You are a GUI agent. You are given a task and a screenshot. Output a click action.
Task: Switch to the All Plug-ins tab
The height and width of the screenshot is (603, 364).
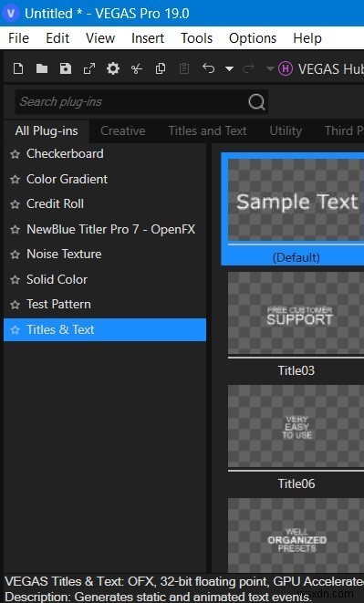pos(47,131)
